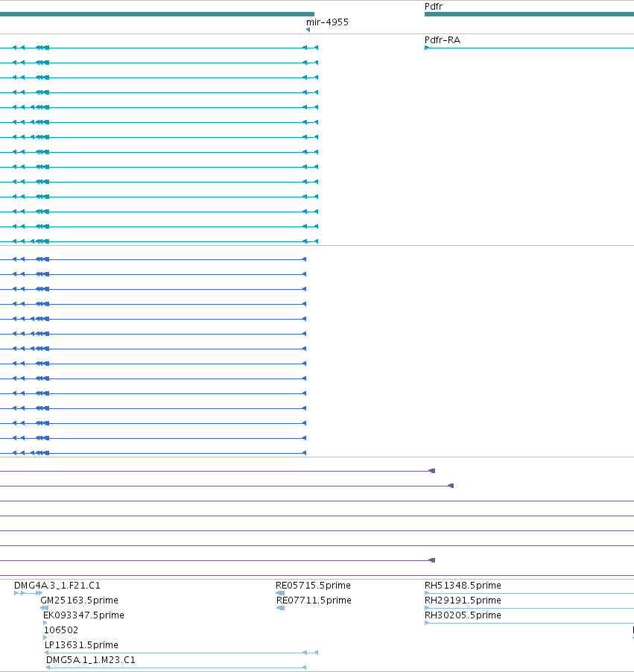The width and height of the screenshot is (634, 672).
Task: Click the 106502 arrow glyph
Action: (x=45, y=638)
